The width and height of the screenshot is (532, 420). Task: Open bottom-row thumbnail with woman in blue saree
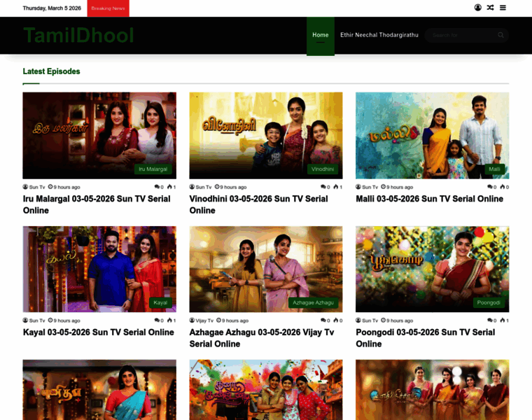(x=99, y=390)
